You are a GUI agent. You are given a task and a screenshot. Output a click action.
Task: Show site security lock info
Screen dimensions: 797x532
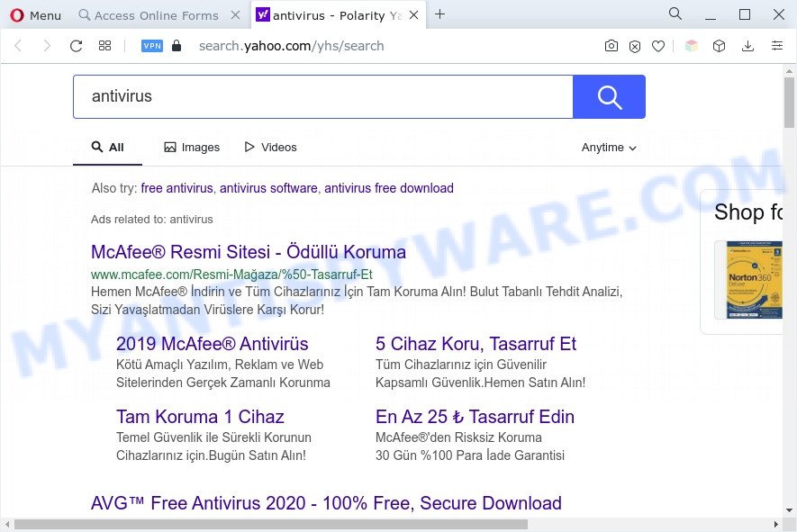pos(177,46)
